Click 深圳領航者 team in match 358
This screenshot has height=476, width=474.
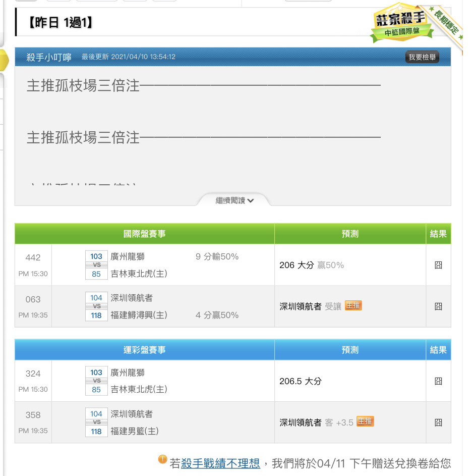132,414
